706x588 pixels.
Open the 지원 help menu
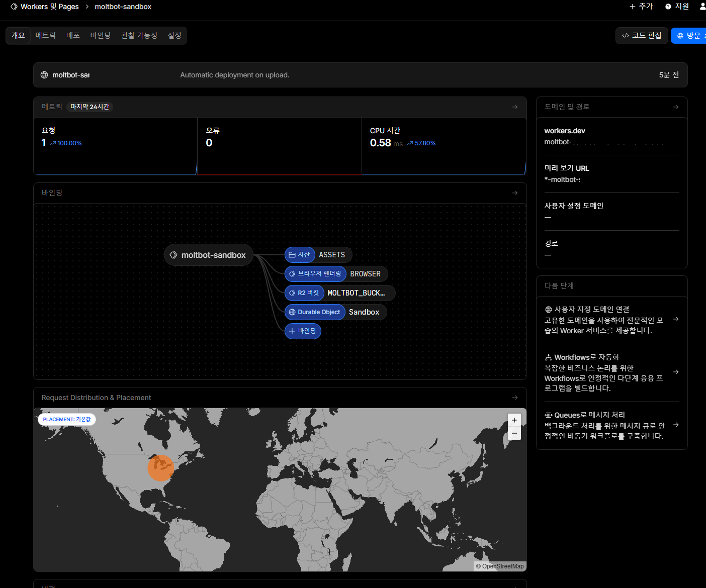coord(677,7)
